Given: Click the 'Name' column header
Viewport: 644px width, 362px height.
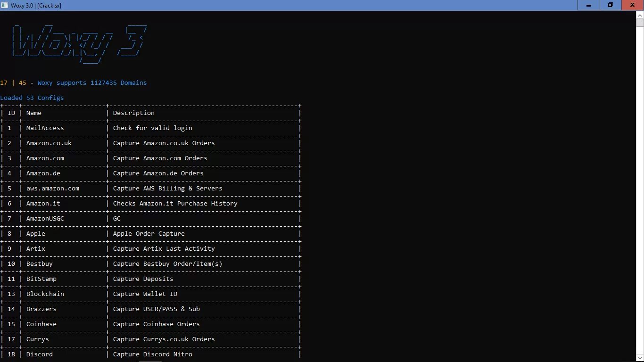Looking at the screenshot, I should point(34,113).
